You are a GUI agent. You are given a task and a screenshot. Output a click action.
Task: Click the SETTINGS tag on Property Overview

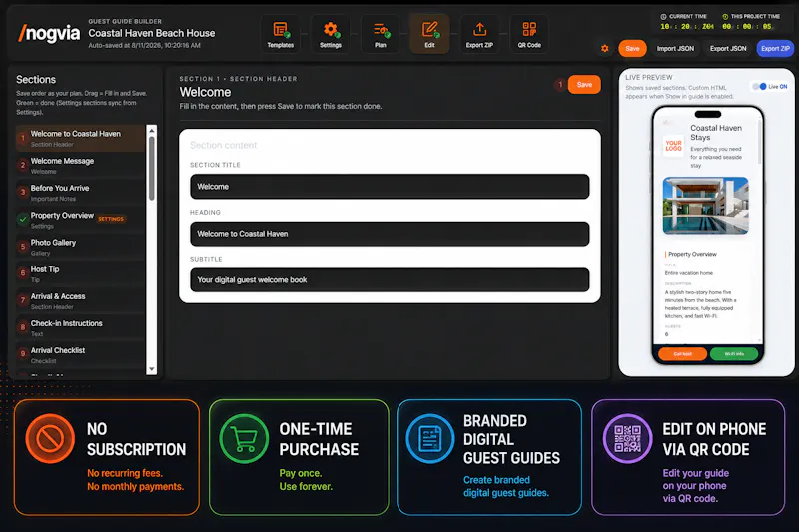pyautogui.click(x=111, y=219)
